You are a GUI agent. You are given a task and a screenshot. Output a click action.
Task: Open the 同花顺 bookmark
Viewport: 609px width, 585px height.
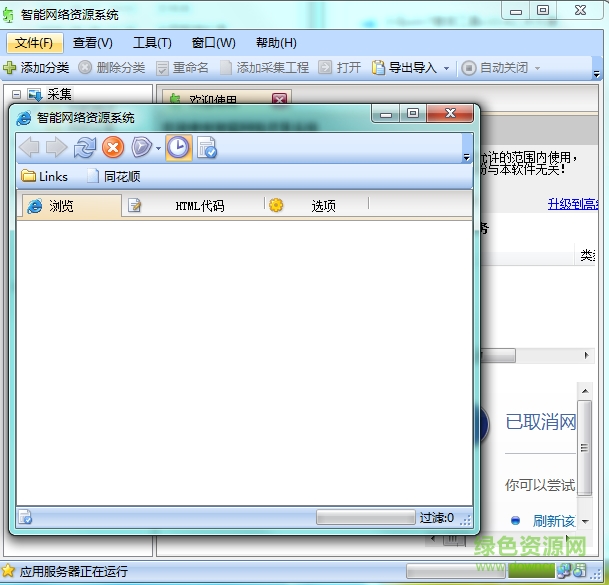tap(113, 176)
